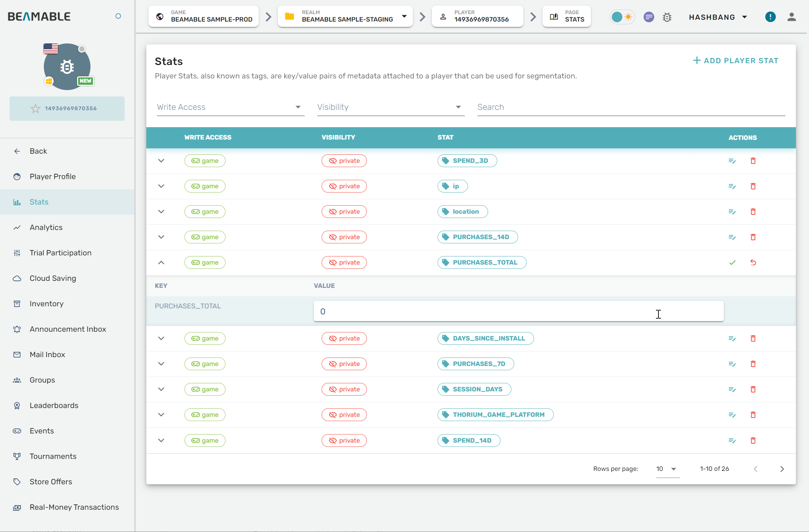Edit the location stat

[x=732, y=212]
